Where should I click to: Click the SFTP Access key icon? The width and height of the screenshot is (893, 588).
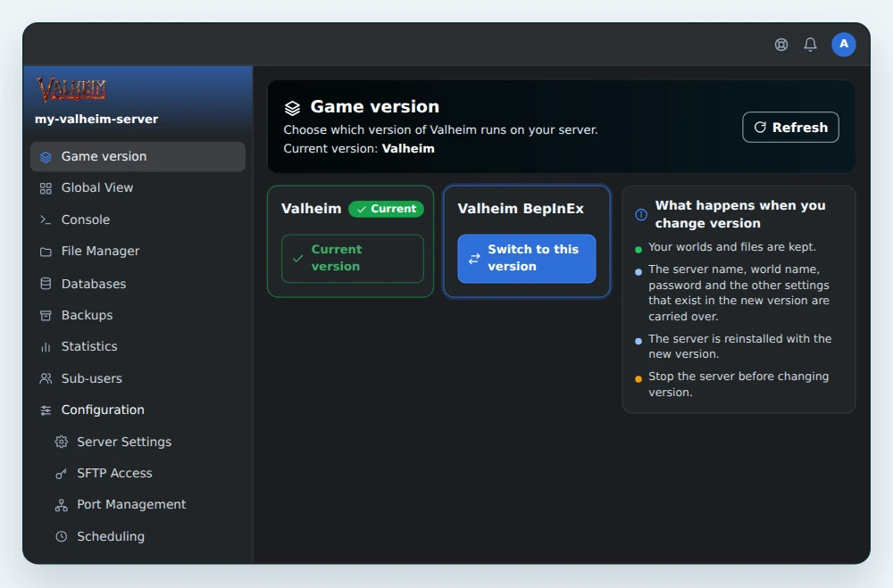point(62,474)
